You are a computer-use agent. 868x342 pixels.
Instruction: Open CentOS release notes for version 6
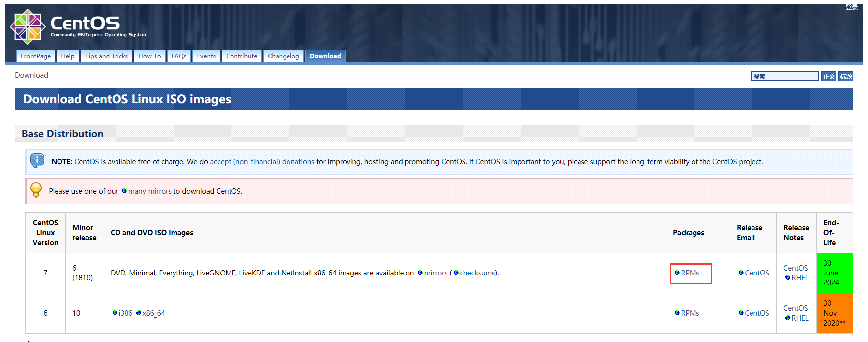[795, 308]
